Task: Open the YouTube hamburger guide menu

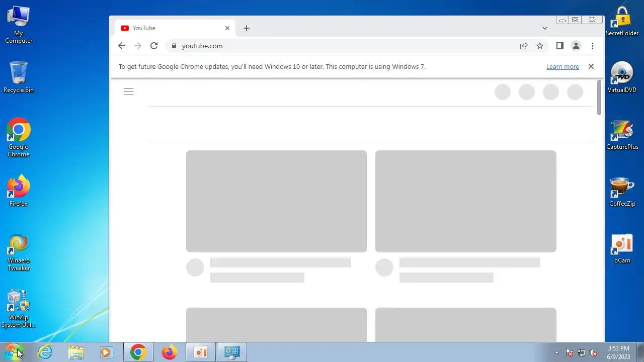Action: pos(129,92)
